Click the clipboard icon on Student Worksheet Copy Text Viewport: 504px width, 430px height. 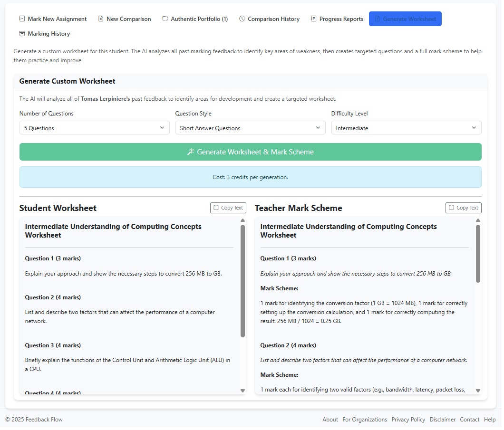coord(216,208)
